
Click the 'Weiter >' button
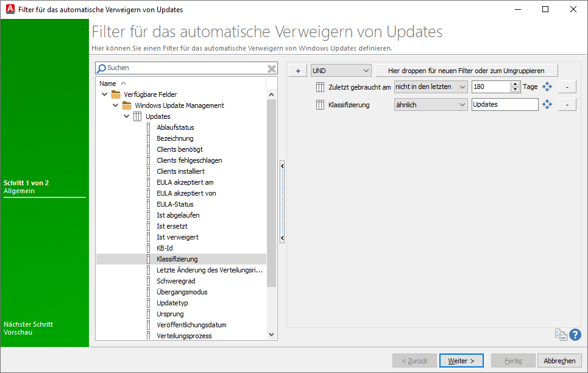tap(461, 360)
